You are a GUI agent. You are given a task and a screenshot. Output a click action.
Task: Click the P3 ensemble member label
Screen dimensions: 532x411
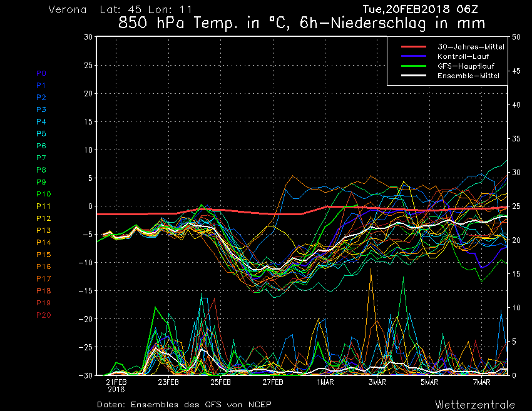pos(41,109)
